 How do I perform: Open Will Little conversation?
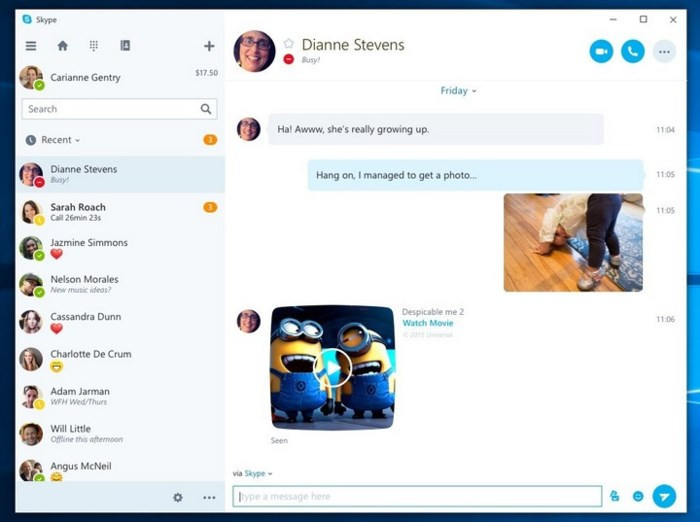[x=120, y=434]
